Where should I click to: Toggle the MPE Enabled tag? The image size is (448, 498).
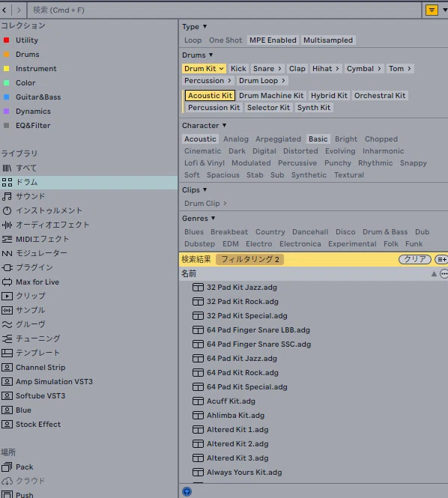click(x=273, y=40)
